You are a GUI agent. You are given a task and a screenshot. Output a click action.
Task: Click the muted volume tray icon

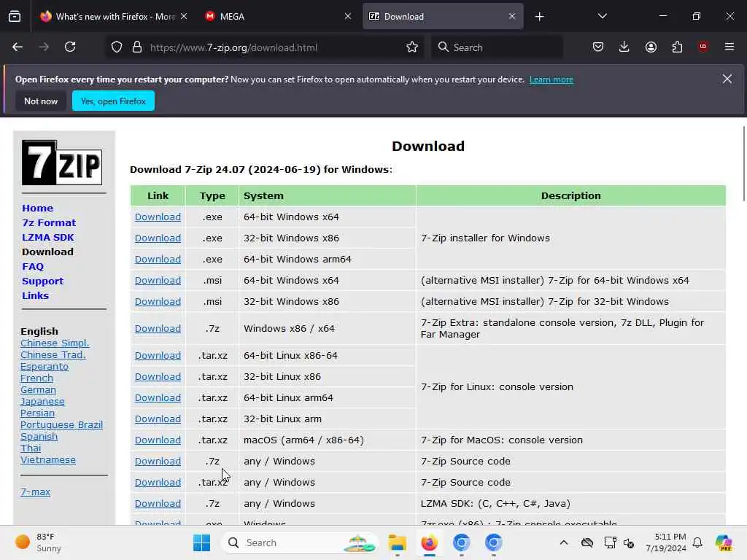coord(629,542)
